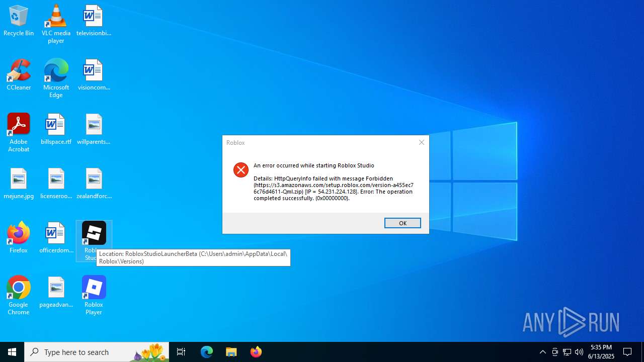Select the CCleaner desktop shortcut
This screenshot has width=644, height=362.
pyautogui.click(x=19, y=75)
